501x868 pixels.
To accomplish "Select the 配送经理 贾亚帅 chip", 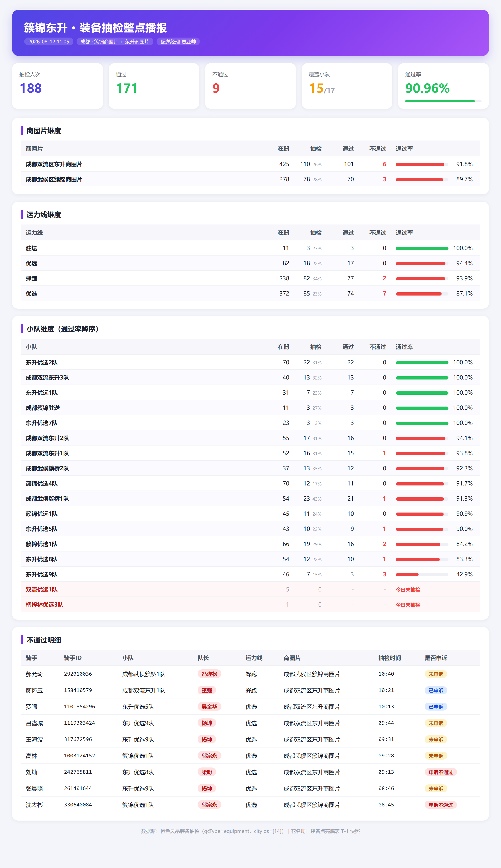I will coord(178,42).
